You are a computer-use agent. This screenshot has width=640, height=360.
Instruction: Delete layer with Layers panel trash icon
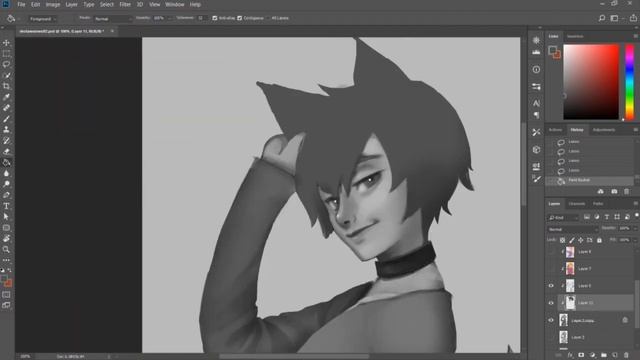pos(626,355)
